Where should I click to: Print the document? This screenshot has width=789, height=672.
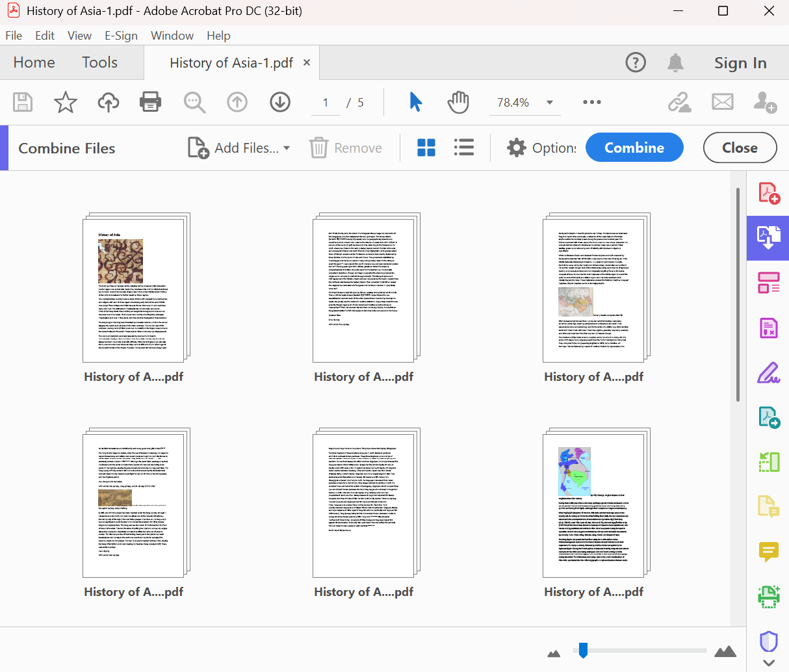click(150, 102)
